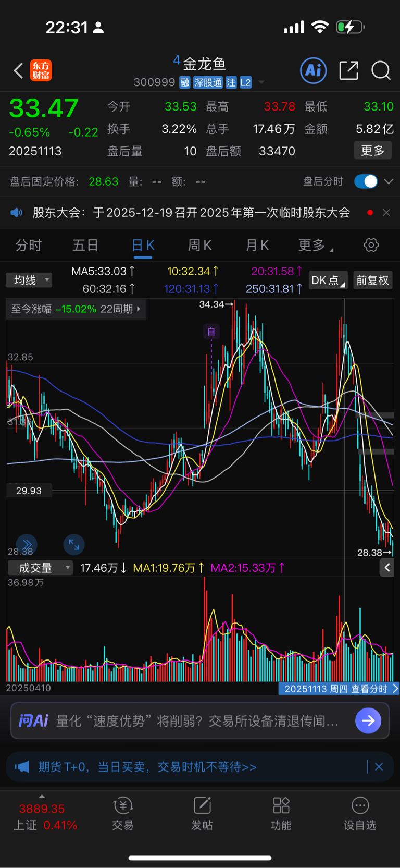Screen dimensions: 400x868
Task: Toggle the 盘后分时 switch
Action: coord(366,181)
